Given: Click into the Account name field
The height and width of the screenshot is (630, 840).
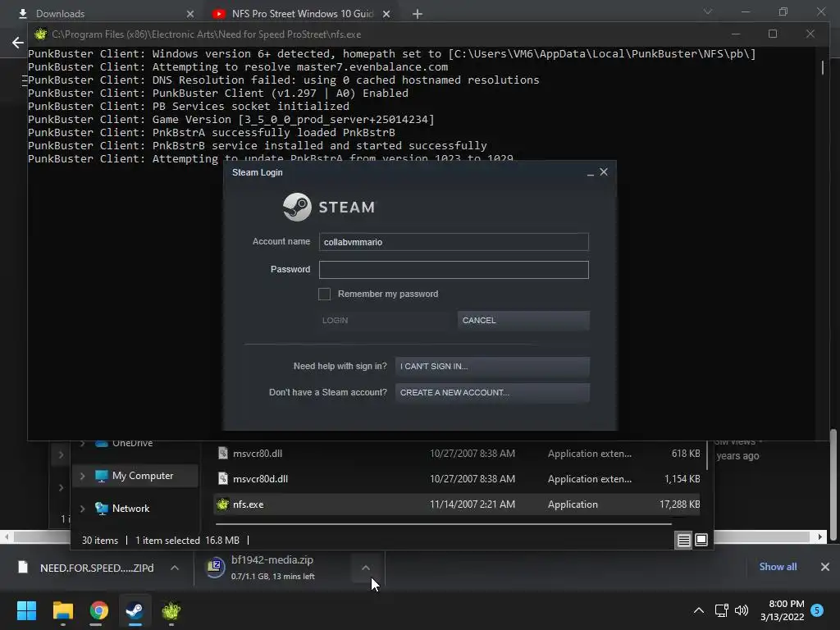Looking at the screenshot, I should pos(453,242).
